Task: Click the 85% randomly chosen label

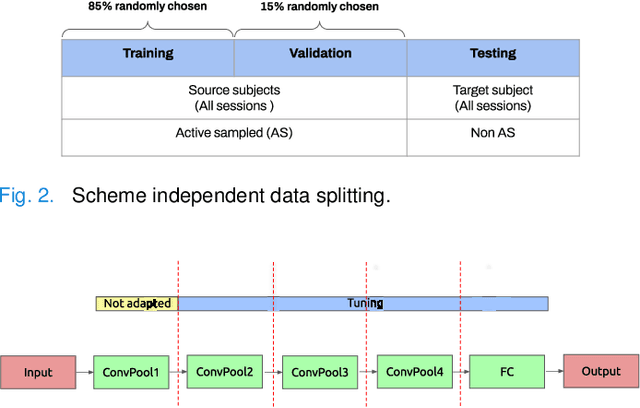Action: [x=147, y=7]
